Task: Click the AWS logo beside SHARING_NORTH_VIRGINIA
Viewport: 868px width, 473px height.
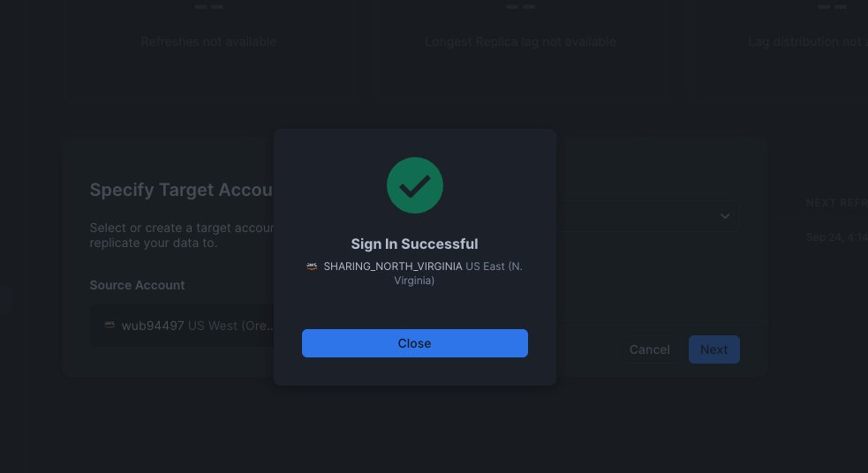Action: click(312, 267)
